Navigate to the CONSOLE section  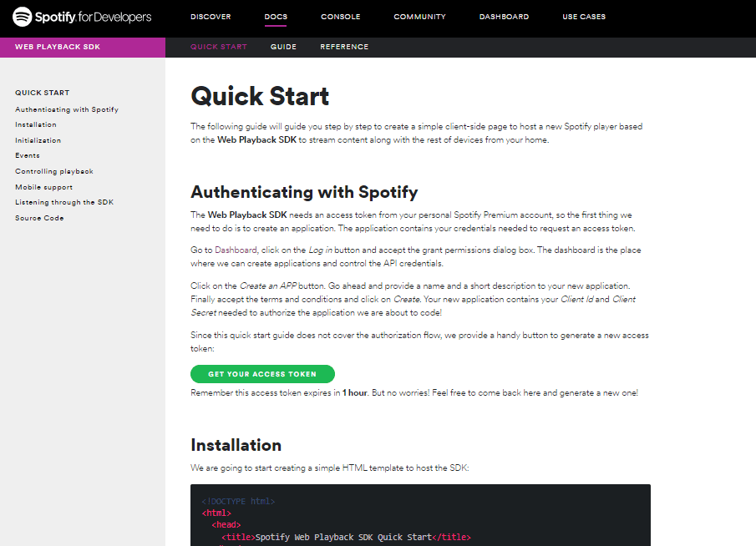pos(340,16)
